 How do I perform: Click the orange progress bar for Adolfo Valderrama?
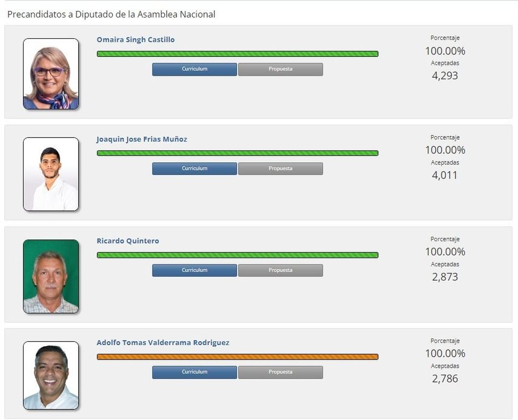click(238, 357)
